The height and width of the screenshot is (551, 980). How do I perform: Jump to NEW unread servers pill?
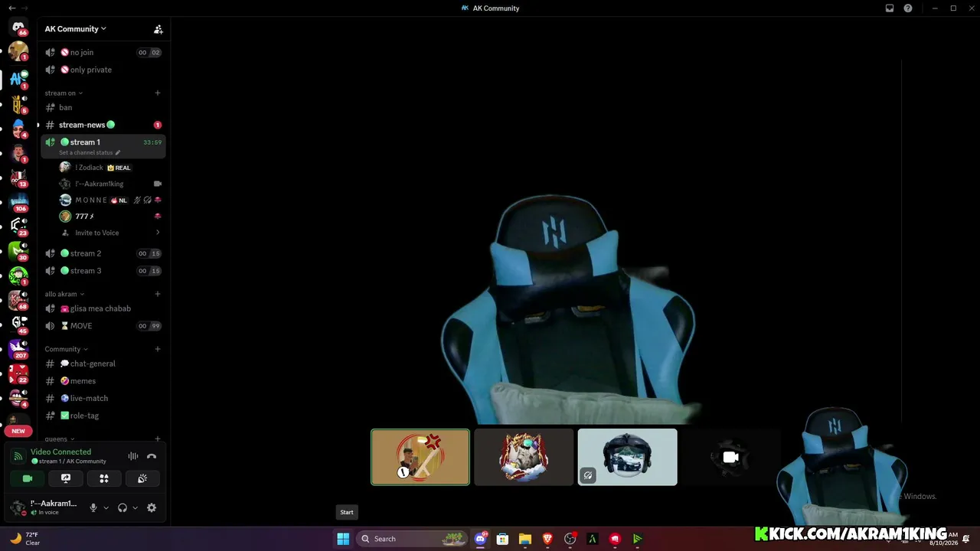pyautogui.click(x=18, y=431)
